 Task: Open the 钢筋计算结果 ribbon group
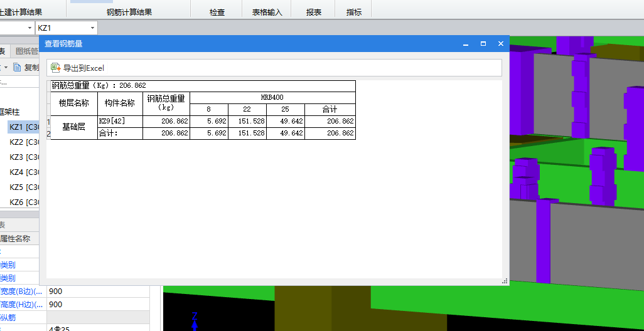tap(129, 13)
